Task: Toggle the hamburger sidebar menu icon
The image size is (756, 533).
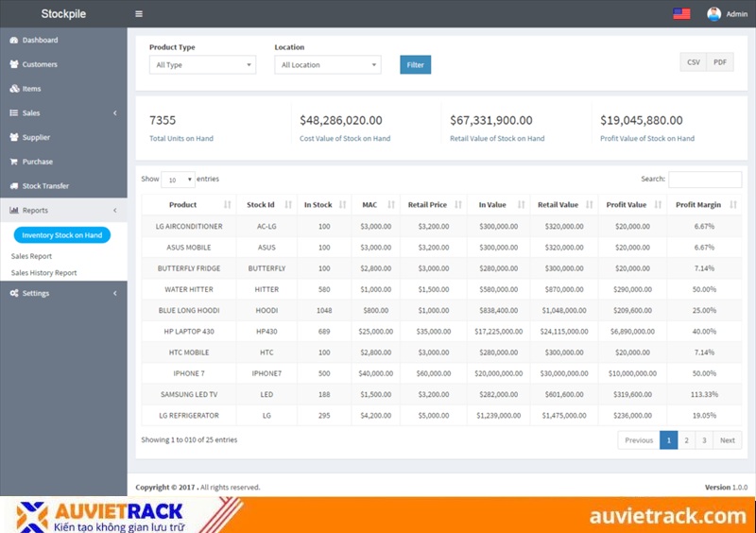Action: [139, 14]
